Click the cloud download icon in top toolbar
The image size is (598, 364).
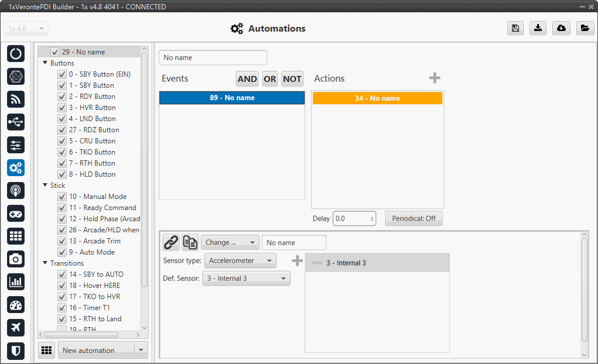pyautogui.click(x=561, y=29)
